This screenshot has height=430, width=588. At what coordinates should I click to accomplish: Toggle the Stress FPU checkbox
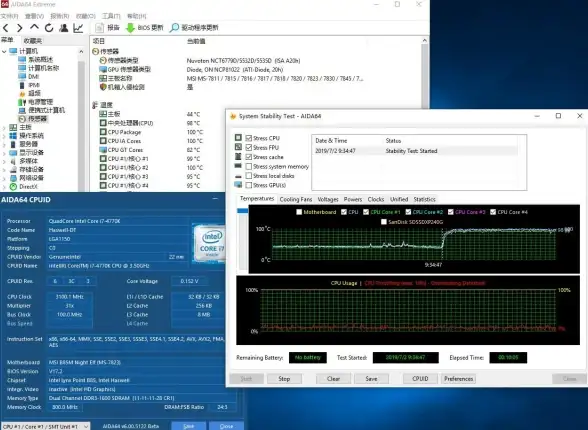(x=248, y=147)
